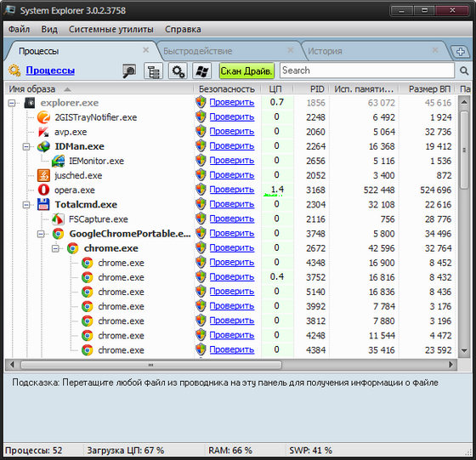Click the vertical scrollbar thumb
The width and height of the screenshot is (476, 460).
coord(464,150)
